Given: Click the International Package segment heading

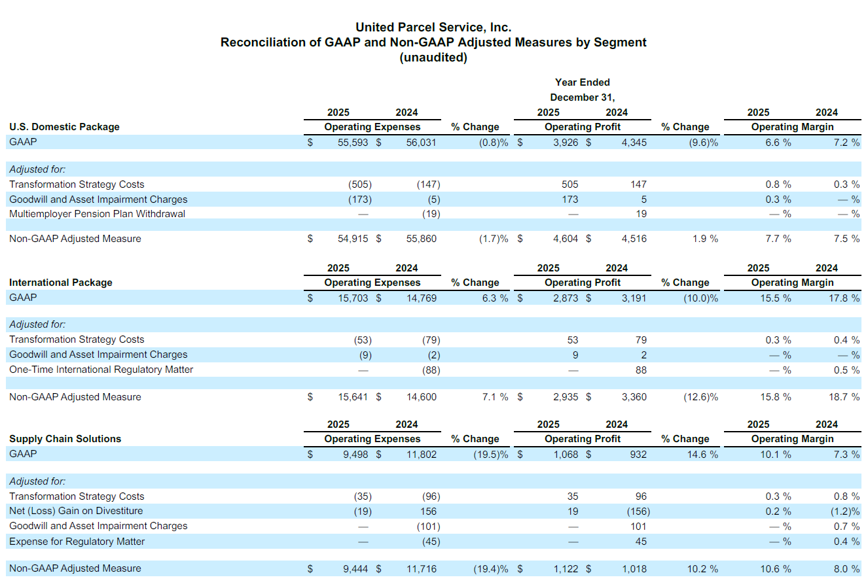Looking at the screenshot, I should (x=61, y=283).
